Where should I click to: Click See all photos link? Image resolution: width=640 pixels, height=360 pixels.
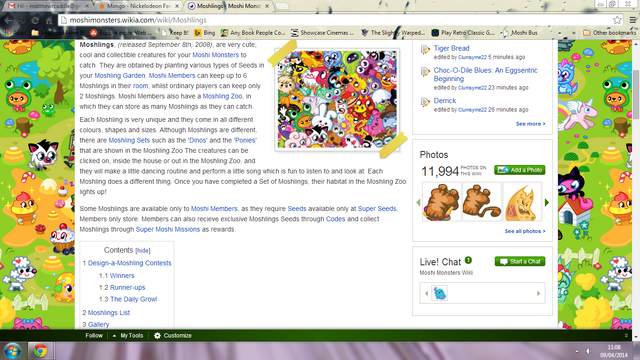tap(525, 231)
